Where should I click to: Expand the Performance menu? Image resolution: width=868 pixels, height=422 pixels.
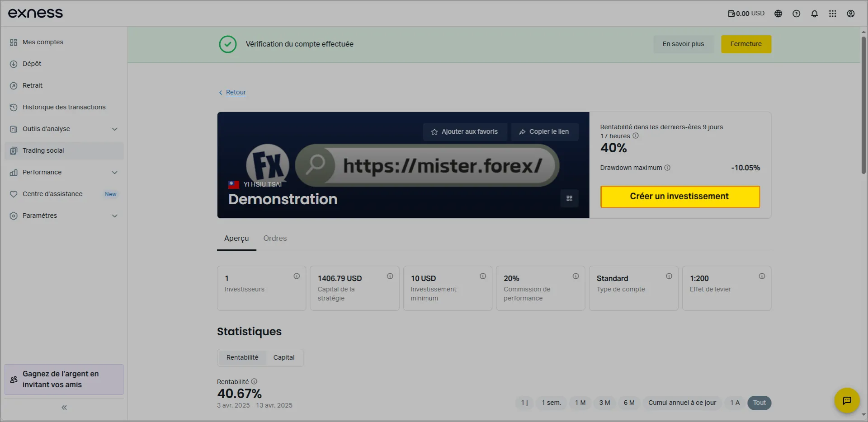pos(64,172)
